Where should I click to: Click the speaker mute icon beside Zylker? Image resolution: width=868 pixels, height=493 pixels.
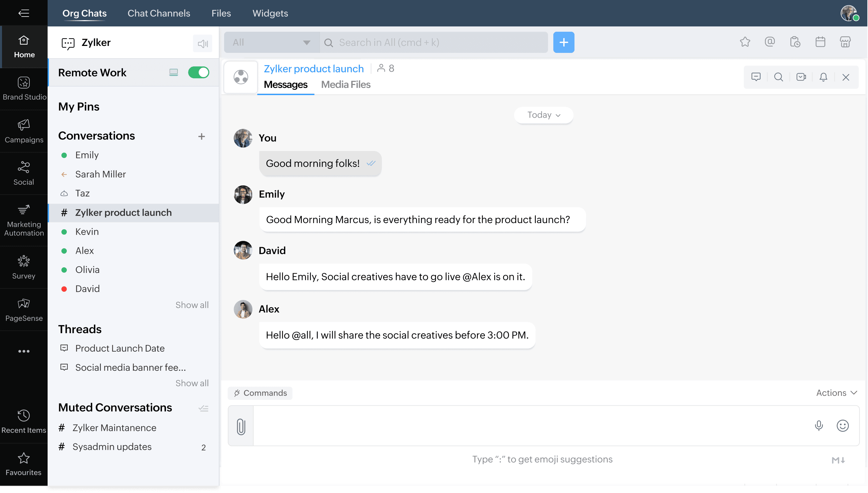[203, 43]
